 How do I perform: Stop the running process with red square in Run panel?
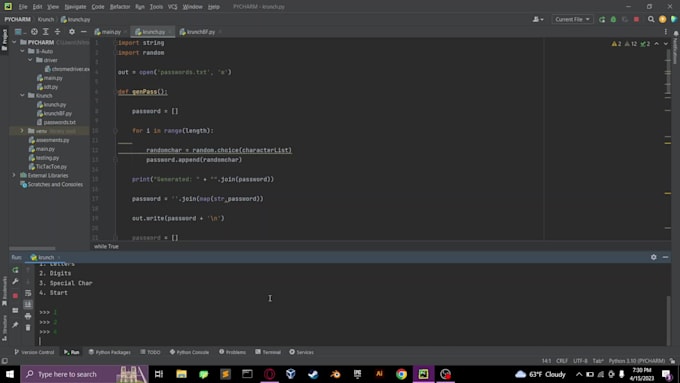tap(15, 295)
